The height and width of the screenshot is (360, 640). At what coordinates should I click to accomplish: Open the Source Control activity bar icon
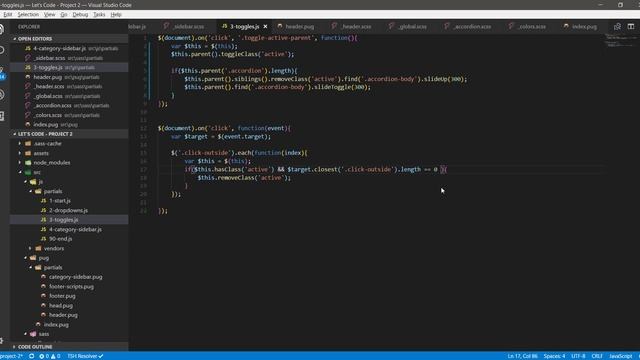click(2, 72)
